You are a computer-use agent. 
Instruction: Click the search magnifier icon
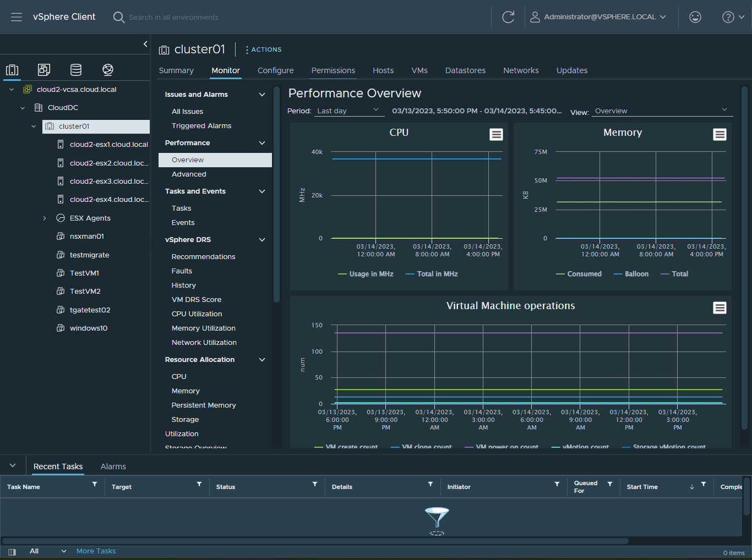118,17
